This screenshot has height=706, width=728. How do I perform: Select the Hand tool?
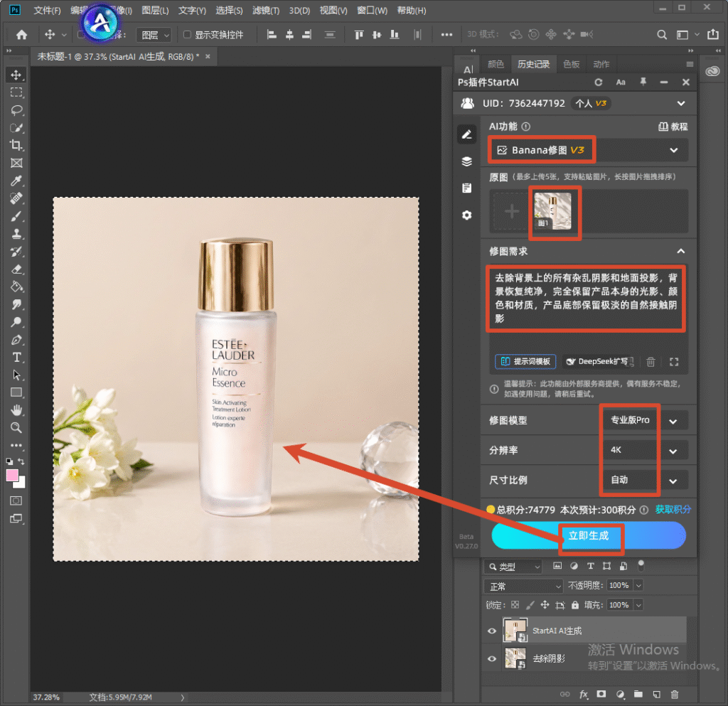click(x=16, y=410)
